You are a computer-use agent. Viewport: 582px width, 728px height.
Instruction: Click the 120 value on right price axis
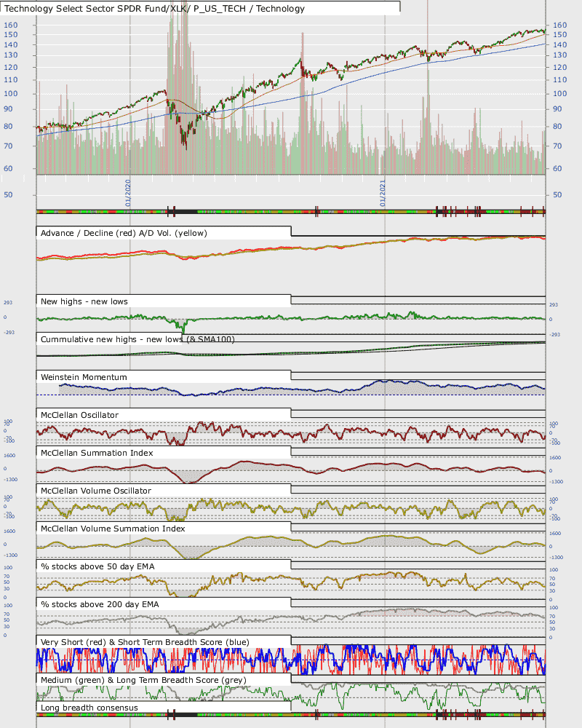(x=559, y=67)
